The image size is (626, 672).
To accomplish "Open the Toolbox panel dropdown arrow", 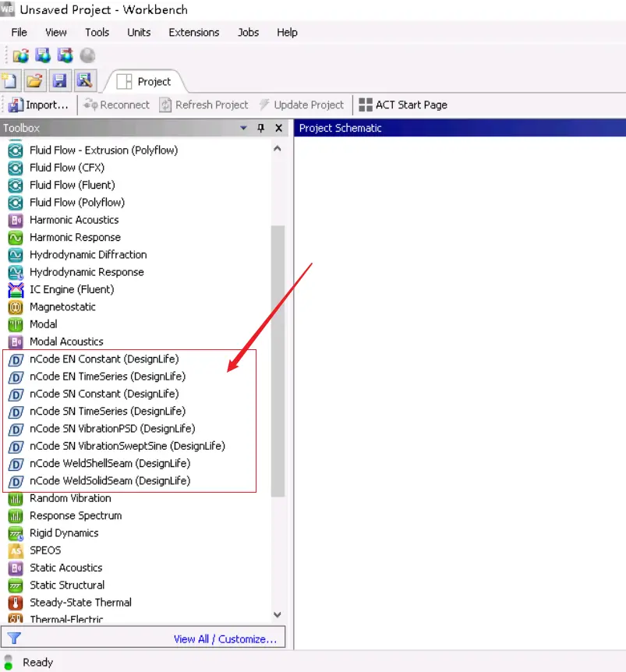I will click(x=243, y=128).
